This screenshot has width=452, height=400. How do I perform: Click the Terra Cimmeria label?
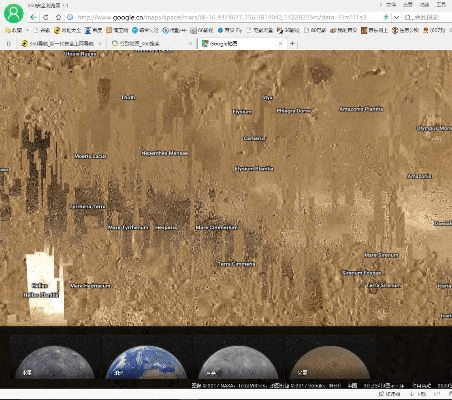(236, 264)
